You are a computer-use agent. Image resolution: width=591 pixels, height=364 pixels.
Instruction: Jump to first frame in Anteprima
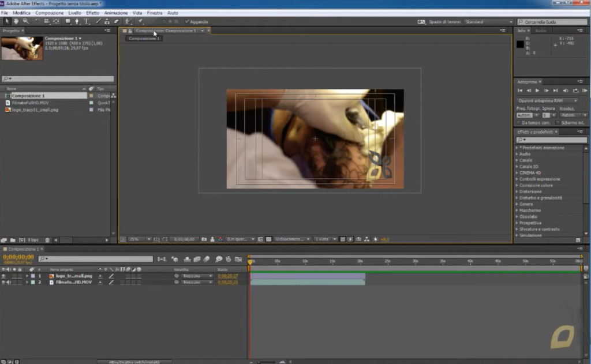pyautogui.click(x=520, y=91)
